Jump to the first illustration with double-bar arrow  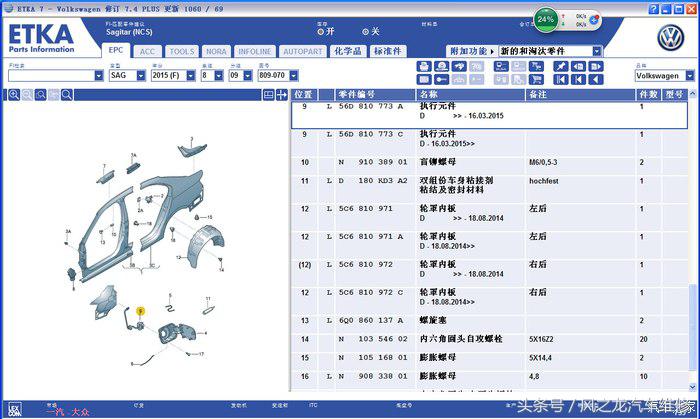tap(561, 79)
